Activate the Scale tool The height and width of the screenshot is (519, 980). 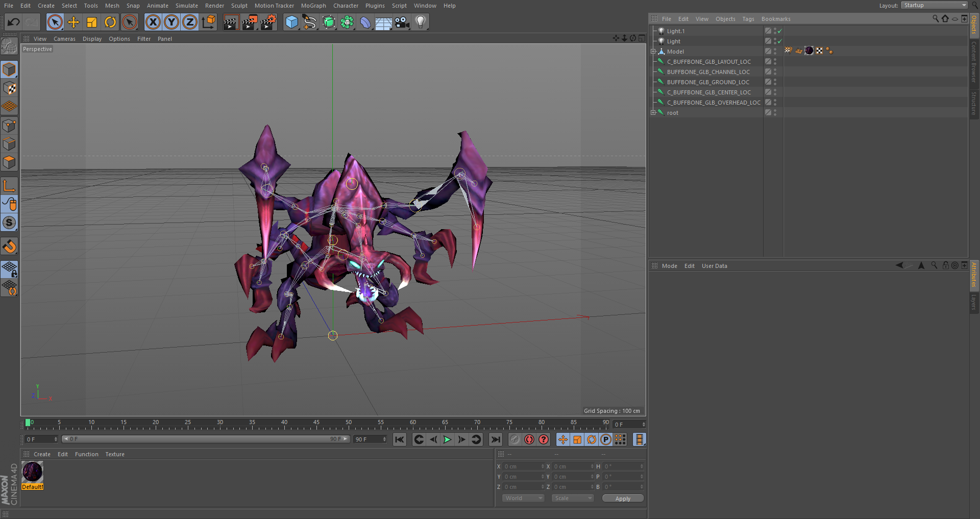92,22
